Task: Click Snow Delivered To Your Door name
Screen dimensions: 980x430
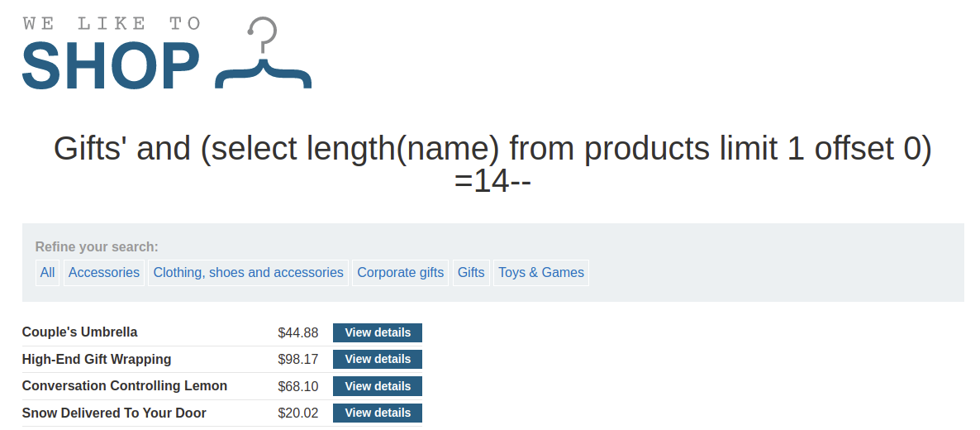Action: coord(114,413)
